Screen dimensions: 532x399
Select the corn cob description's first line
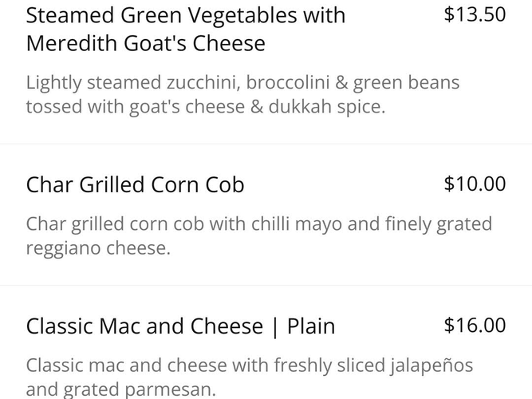pos(258,223)
